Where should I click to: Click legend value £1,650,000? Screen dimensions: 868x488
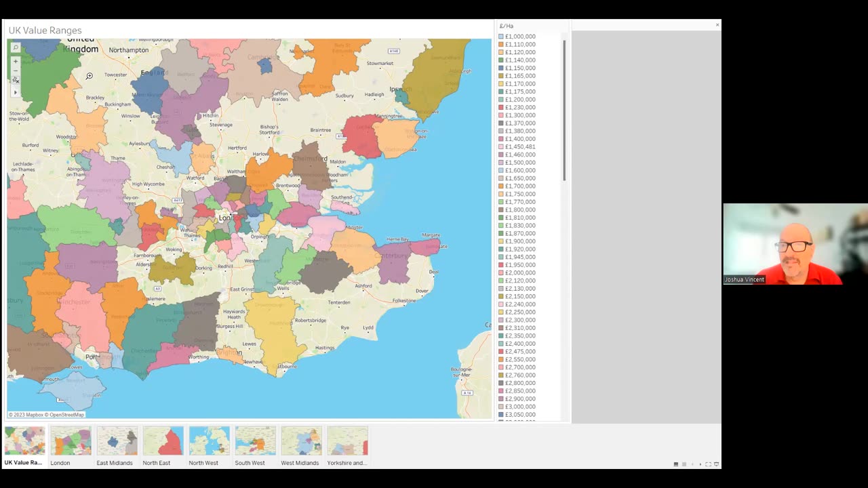click(520, 178)
